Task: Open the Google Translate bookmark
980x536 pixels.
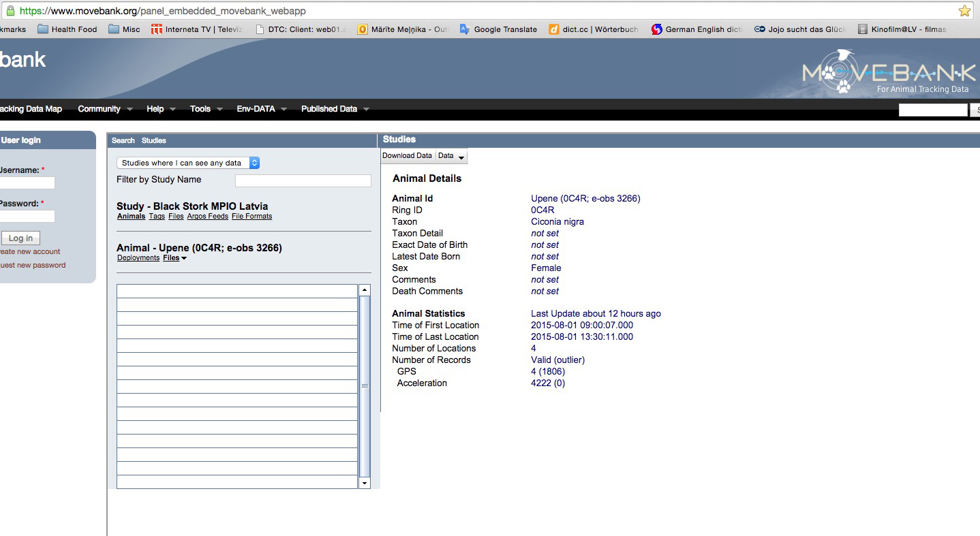Action: click(498, 29)
